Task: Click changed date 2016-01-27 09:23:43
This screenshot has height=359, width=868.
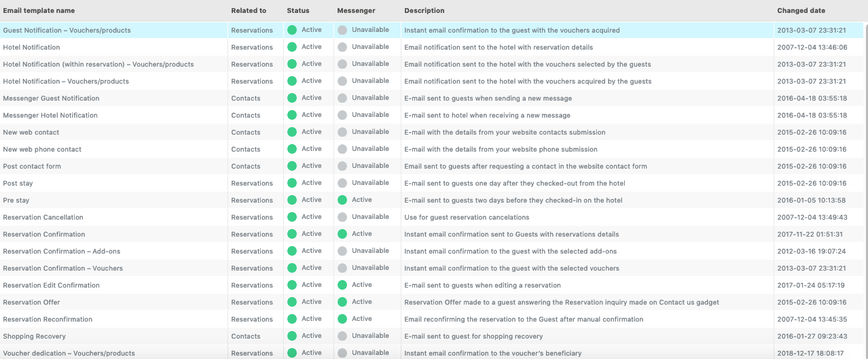Action: pyautogui.click(x=812, y=336)
